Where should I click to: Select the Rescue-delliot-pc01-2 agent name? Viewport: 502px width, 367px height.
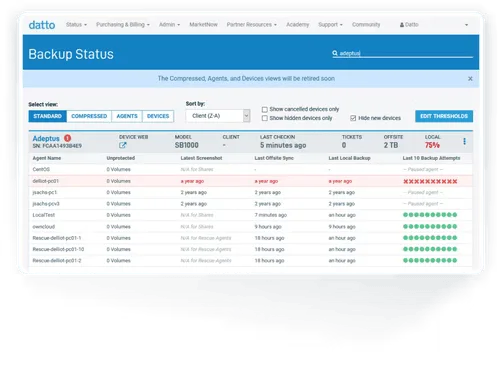(x=57, y=261)
